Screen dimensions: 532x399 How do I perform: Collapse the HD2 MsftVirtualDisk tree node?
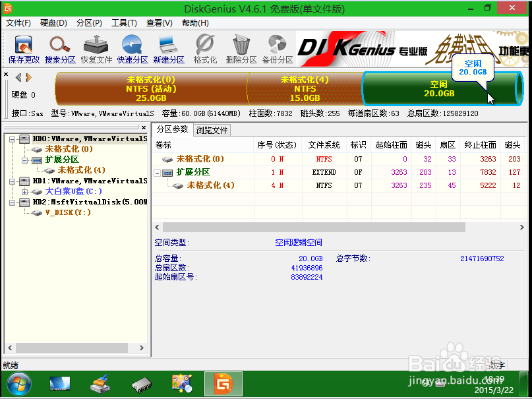(13, 202)
